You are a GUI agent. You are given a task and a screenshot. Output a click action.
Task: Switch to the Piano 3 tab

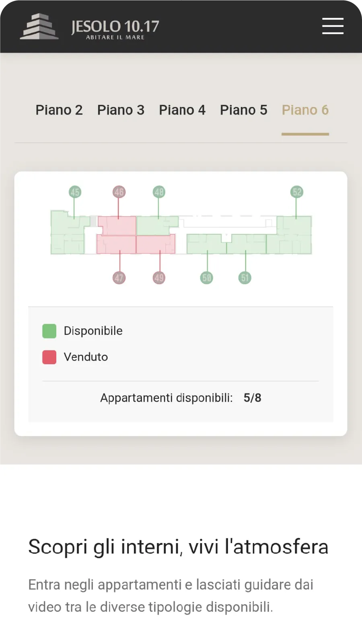[x=121, y=110]
